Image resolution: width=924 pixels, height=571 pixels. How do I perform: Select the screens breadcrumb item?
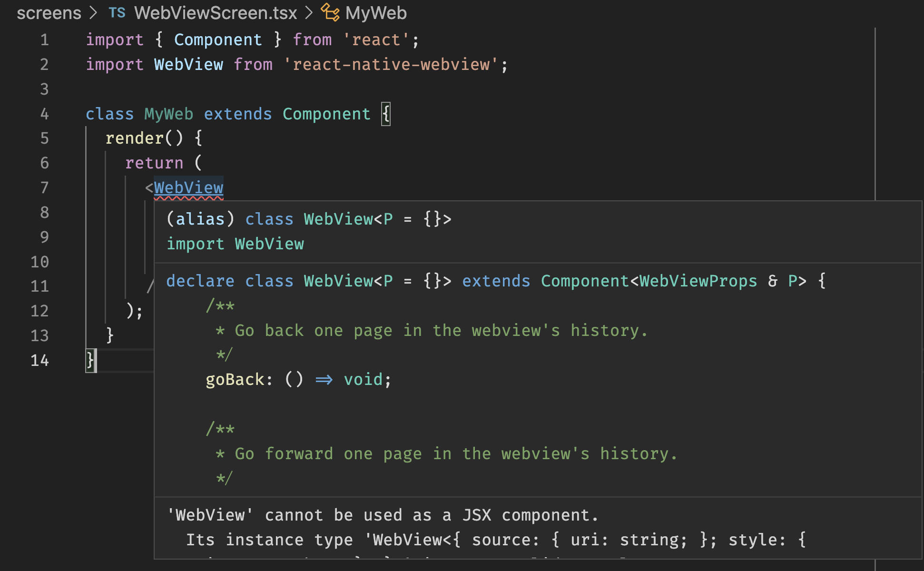click(x=49, y=13)
